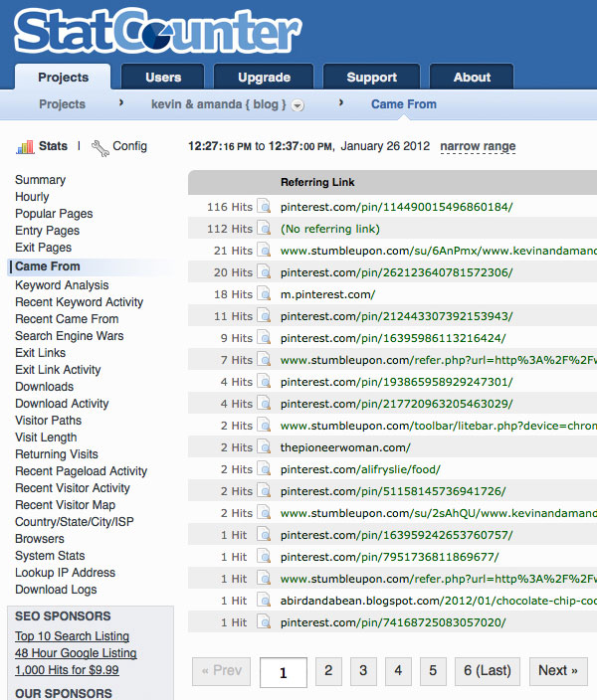
Task: Open Summary in the sidebar
Action: click(x=40, y=179)
